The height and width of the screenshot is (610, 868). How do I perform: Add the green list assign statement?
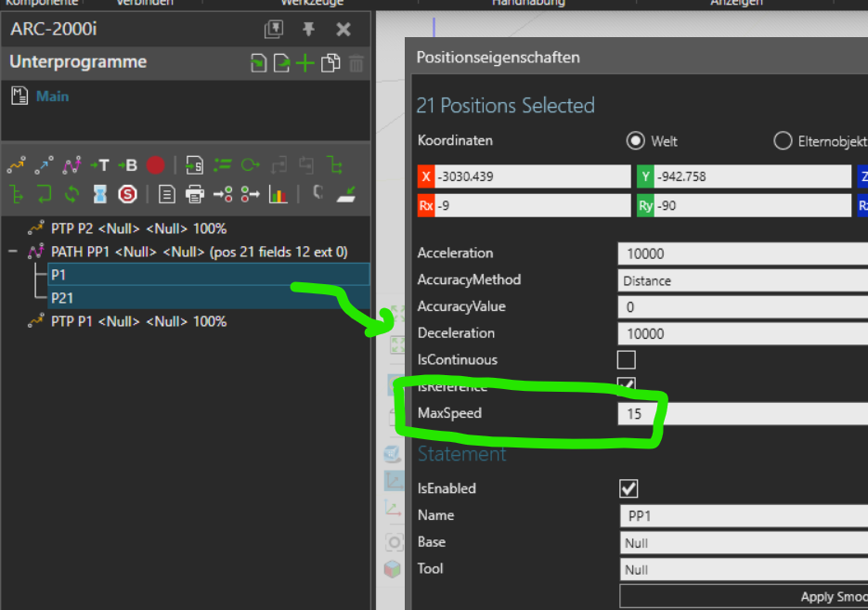(223, 165)
